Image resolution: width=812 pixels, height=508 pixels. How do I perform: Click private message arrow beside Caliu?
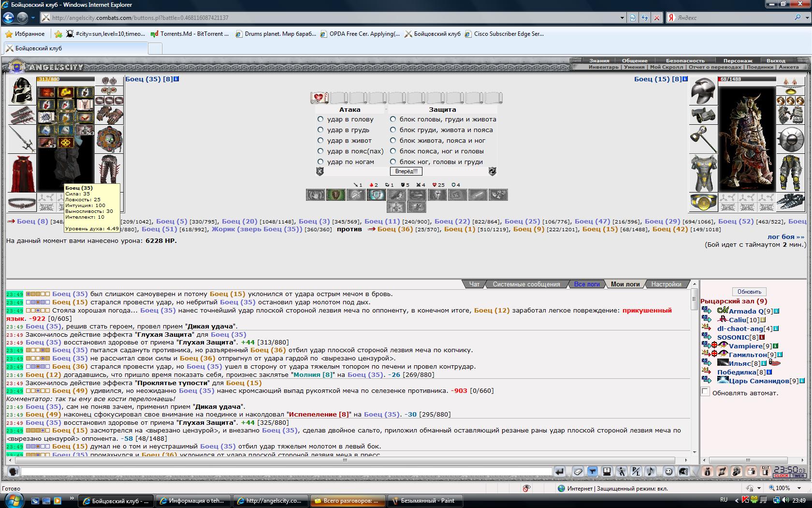(707, 319)
